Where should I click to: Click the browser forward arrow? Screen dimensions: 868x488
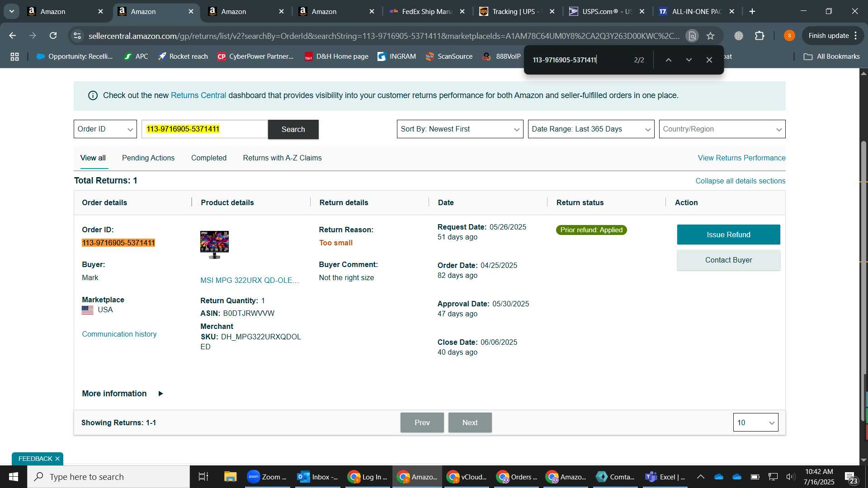click(33, 36)
